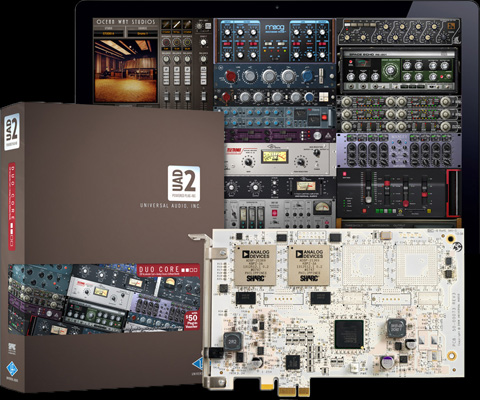Viewport: 480px width, 400px height.
Task: Click the small VU meter on the Space Echo
Action: tap(362, 63)
